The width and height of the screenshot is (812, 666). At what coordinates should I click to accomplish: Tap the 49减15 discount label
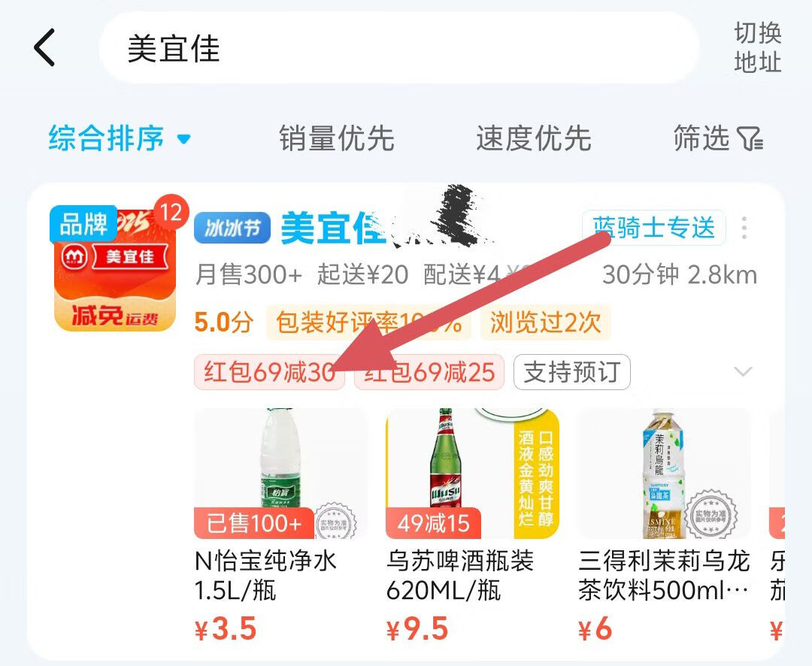click(x=434, y=523)
